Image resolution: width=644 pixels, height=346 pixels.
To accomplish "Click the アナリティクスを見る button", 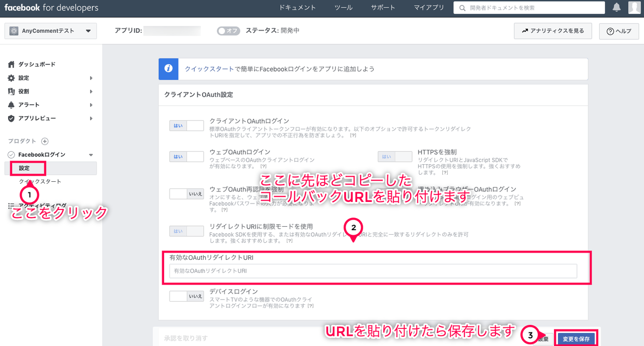I will (x=553, y=31).
